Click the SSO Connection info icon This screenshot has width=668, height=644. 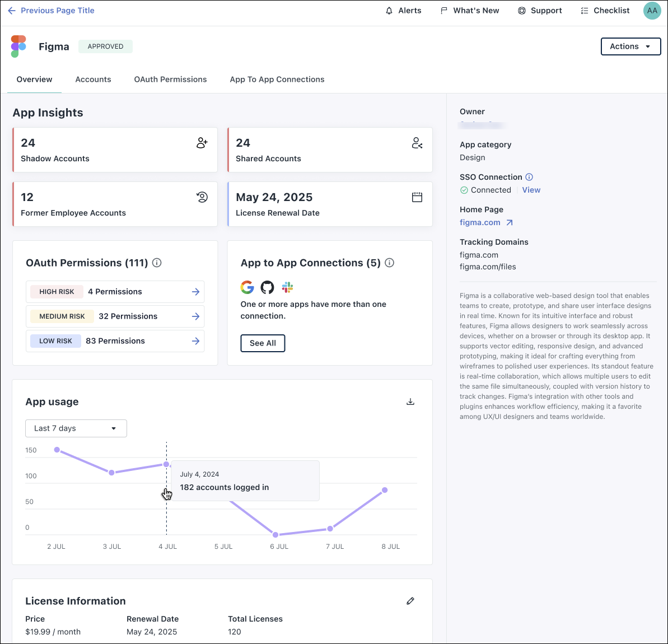pos(529,177)
